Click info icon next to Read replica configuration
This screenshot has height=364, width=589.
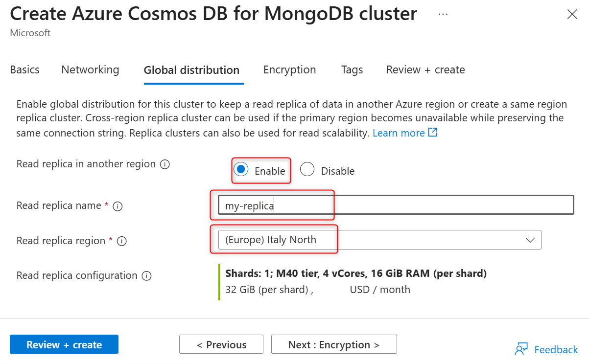pos(146,276)
